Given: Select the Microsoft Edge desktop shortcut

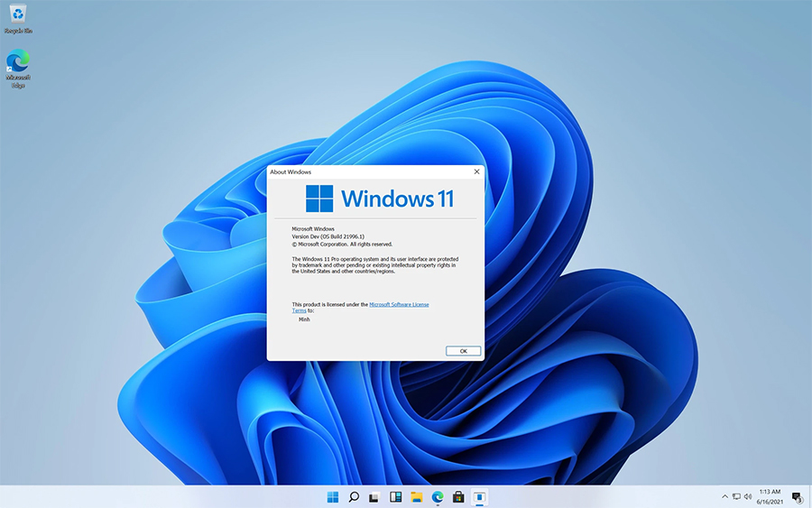Looking at the screenshot, I should tap(18, 65).
